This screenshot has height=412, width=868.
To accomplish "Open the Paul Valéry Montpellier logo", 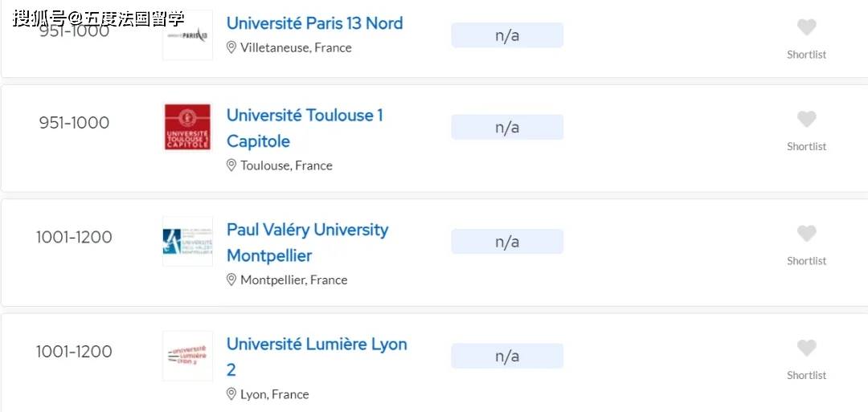I will [x=187, y=241].
